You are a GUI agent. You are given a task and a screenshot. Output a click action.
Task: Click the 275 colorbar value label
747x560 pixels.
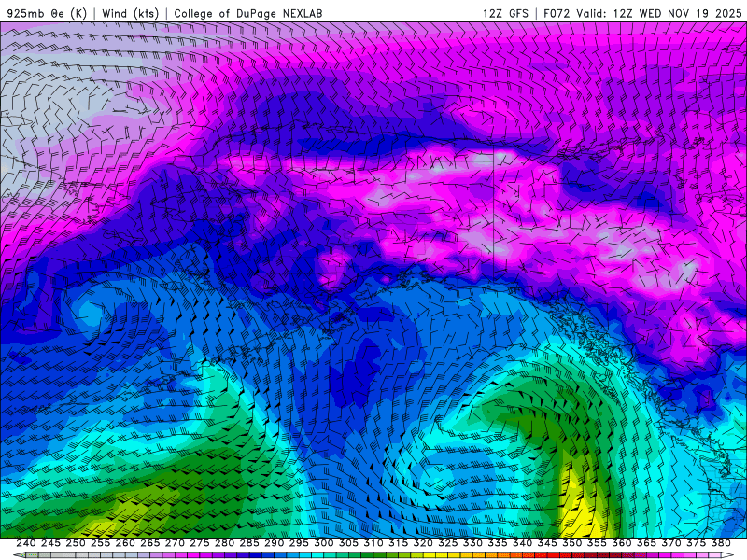200,543
